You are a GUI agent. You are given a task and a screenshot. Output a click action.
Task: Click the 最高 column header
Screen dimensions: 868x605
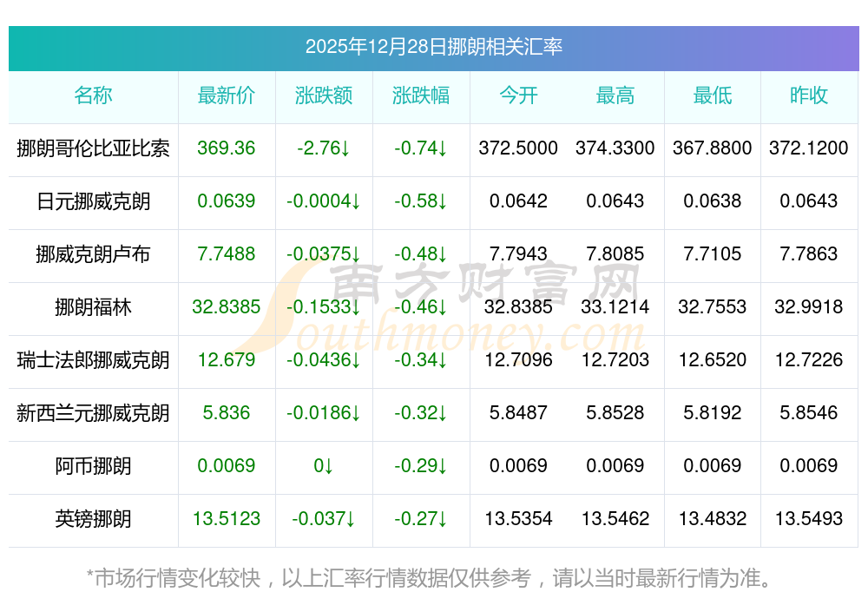click(615, 96)
